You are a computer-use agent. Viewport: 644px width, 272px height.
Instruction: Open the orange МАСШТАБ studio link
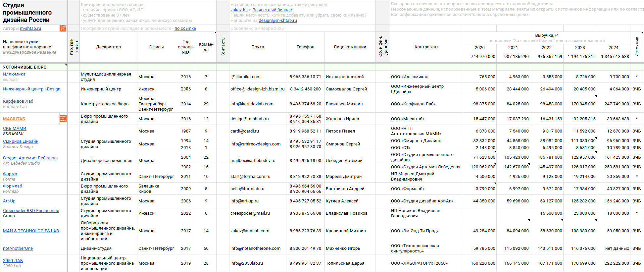point(14,119)
